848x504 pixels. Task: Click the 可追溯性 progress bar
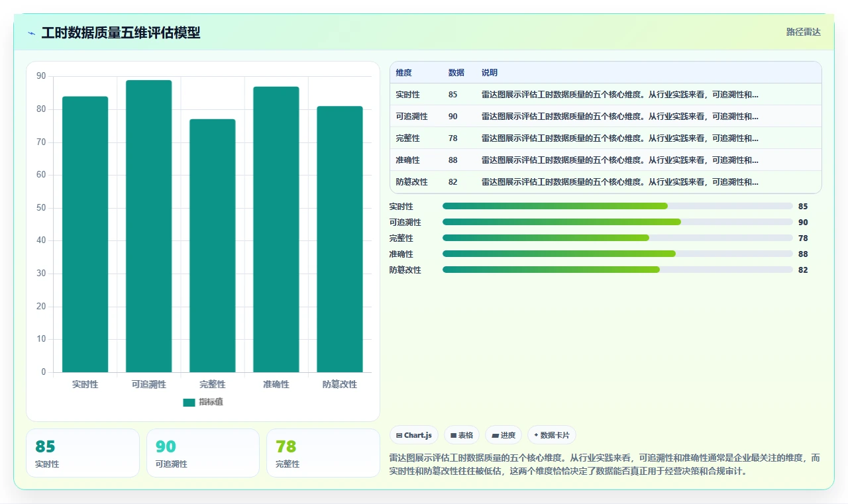click(617, 222)
